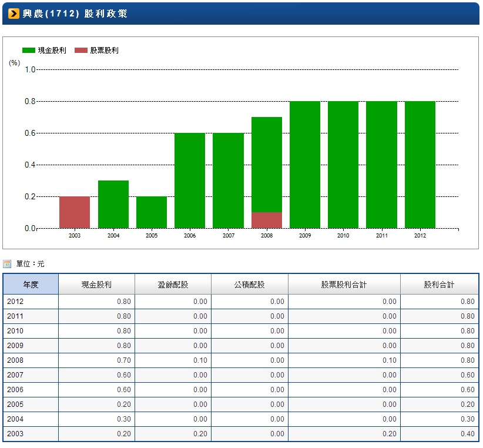This screenshot has width=483, height=448.
Task: Click the green 現金股利 legend swatch
Action: click(x=29, y=50)
